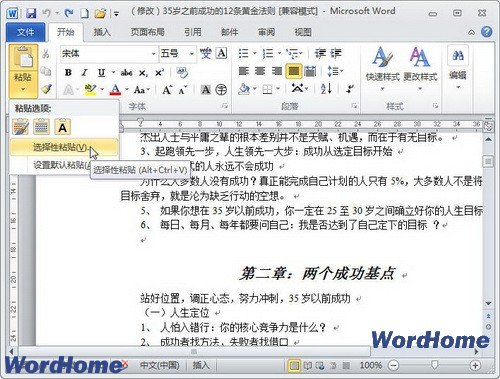Toggle Underline formatting
The height and width of the screenshot is (379, 500).
(101, 72)
